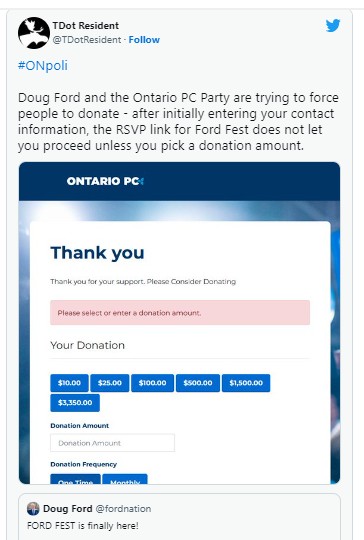Select the $10.00 donation amount
Image resolution: width=364 pixels, height=540 pixels.
[x=69, y=383]
